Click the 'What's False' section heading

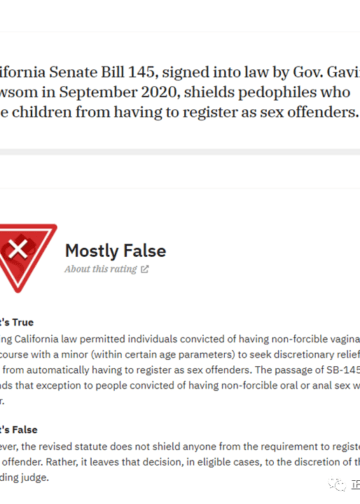pos(19,430)
